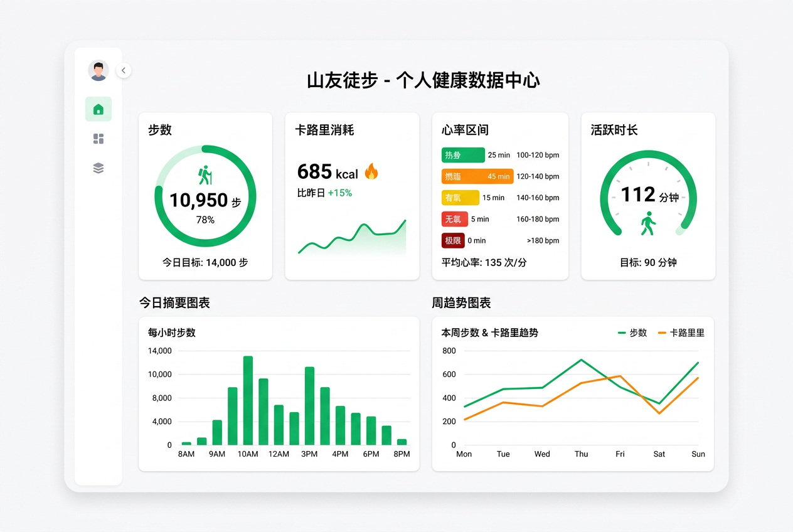Open the dashboard grid icon in sidebar

tap(98, 139)
